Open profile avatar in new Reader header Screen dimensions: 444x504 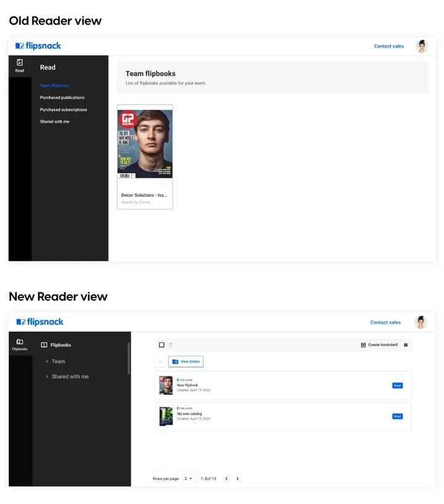[x=421, y=322]
